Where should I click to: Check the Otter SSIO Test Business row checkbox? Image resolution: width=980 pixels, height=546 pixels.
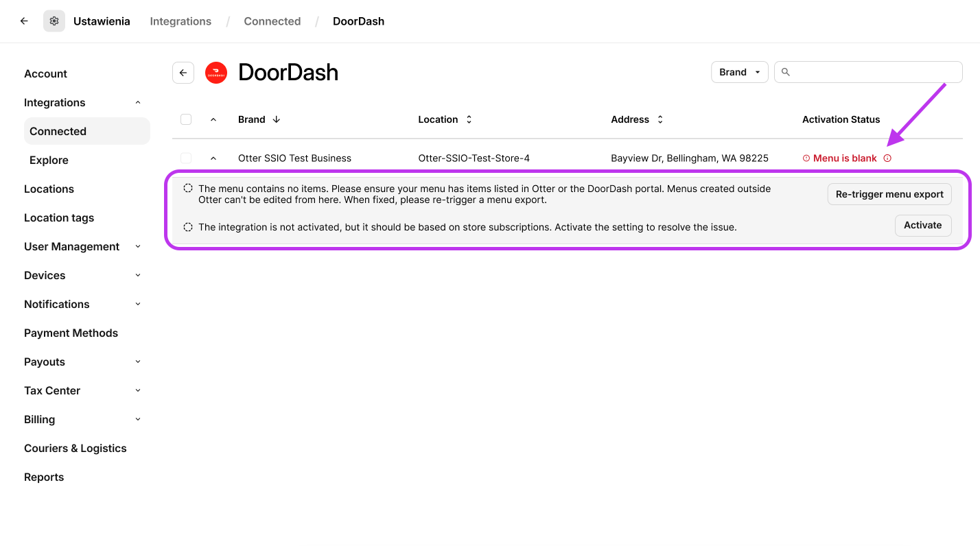(186, 158)
